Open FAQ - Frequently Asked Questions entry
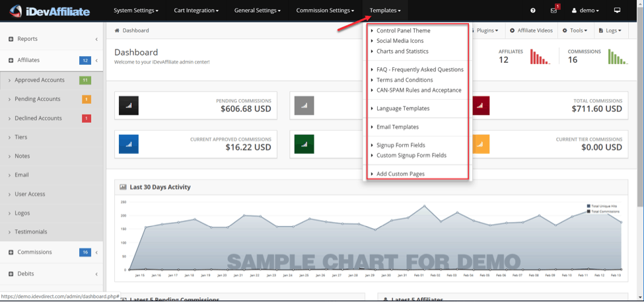 pos(419,69)
